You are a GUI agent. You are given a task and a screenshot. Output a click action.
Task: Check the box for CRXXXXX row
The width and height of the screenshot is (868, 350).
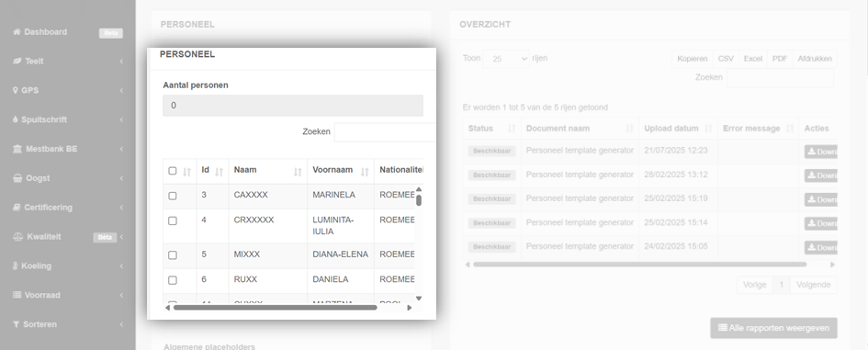(x=172, y=221)
